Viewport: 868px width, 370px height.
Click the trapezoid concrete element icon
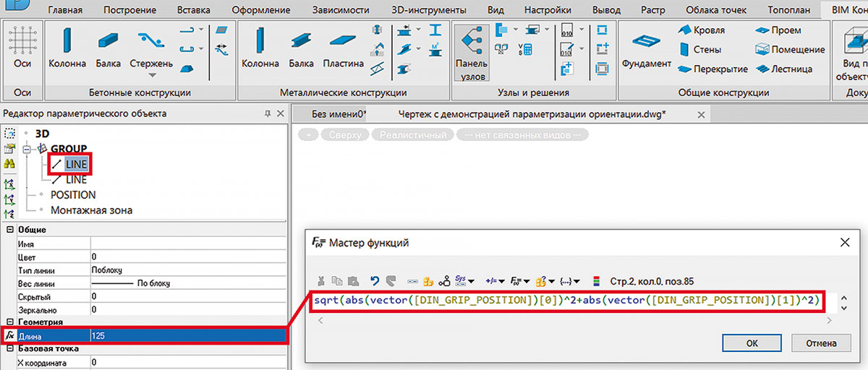point(187,69)
